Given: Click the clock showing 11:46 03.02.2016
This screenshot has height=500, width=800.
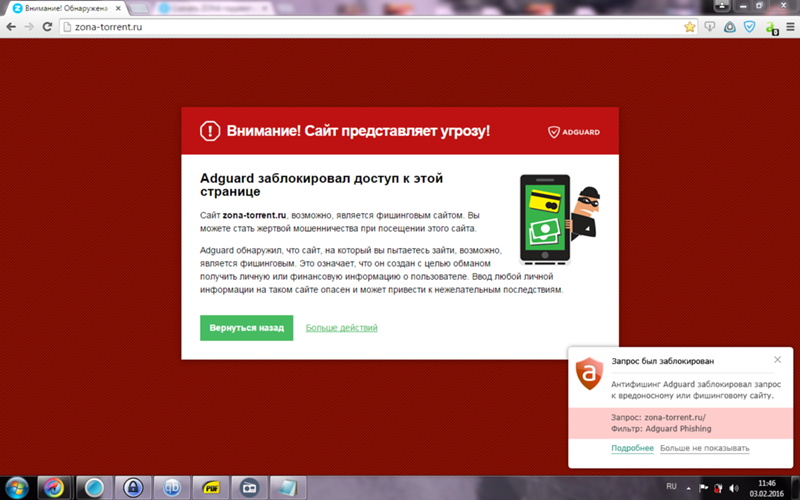Looking at the screenshot, I should tap(766, 488).
